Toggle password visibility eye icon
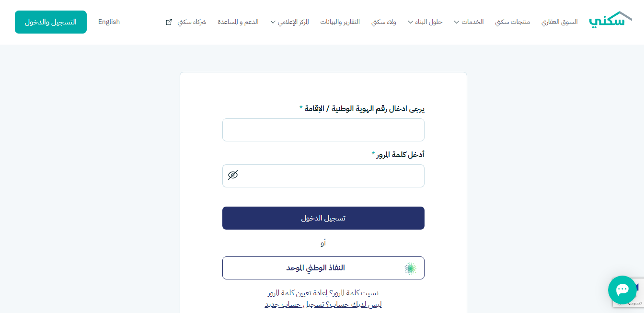 (233, 175)
